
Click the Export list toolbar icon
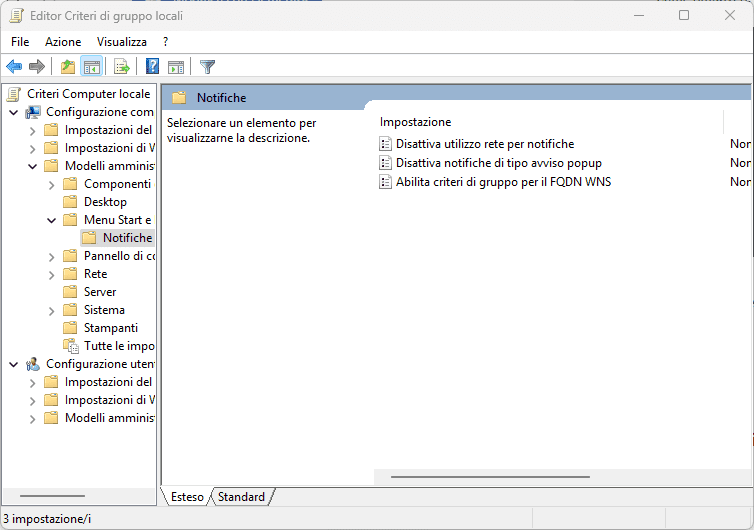(x=121, y=67)
